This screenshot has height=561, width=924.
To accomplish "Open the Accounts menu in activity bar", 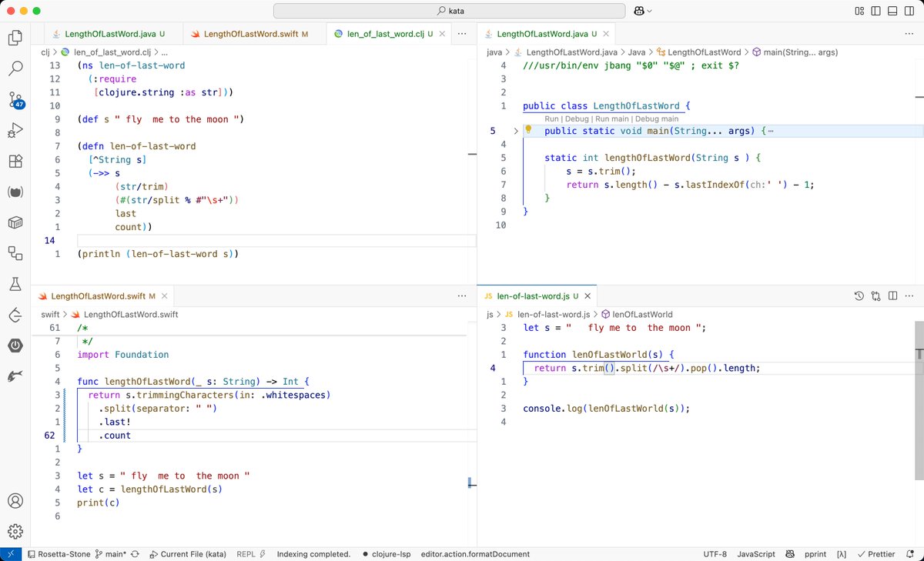I will point(15,500).
